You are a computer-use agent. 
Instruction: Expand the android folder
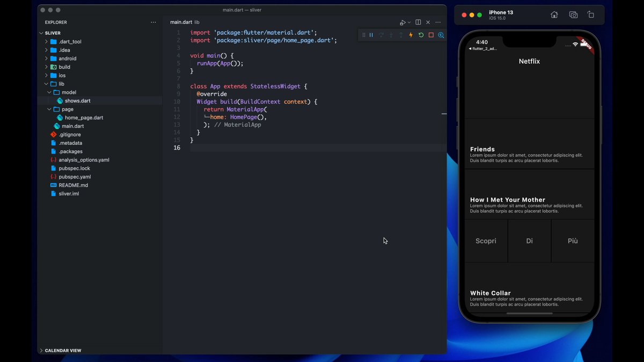coord(67,58)
